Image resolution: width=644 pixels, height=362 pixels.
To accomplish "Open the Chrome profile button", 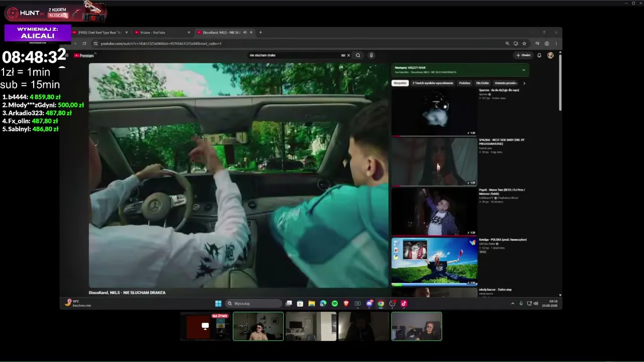I will click(547, 44).
